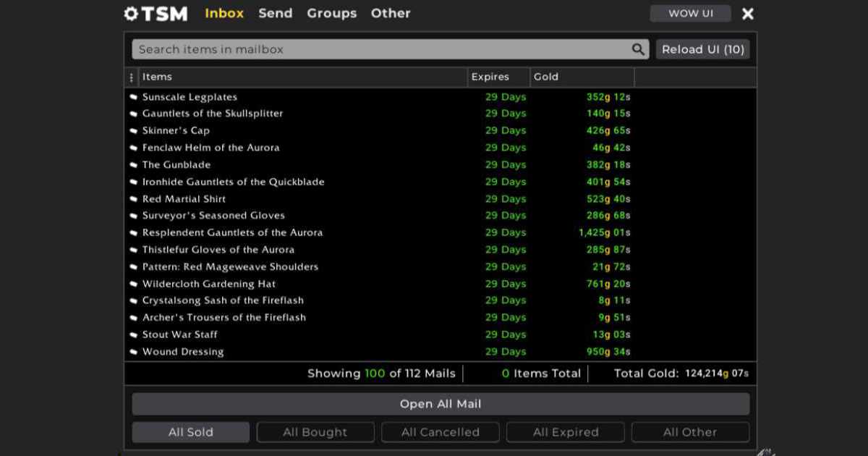Click the mailbox search input field
The width and height of the screenshot is (868, 456).
362,48
